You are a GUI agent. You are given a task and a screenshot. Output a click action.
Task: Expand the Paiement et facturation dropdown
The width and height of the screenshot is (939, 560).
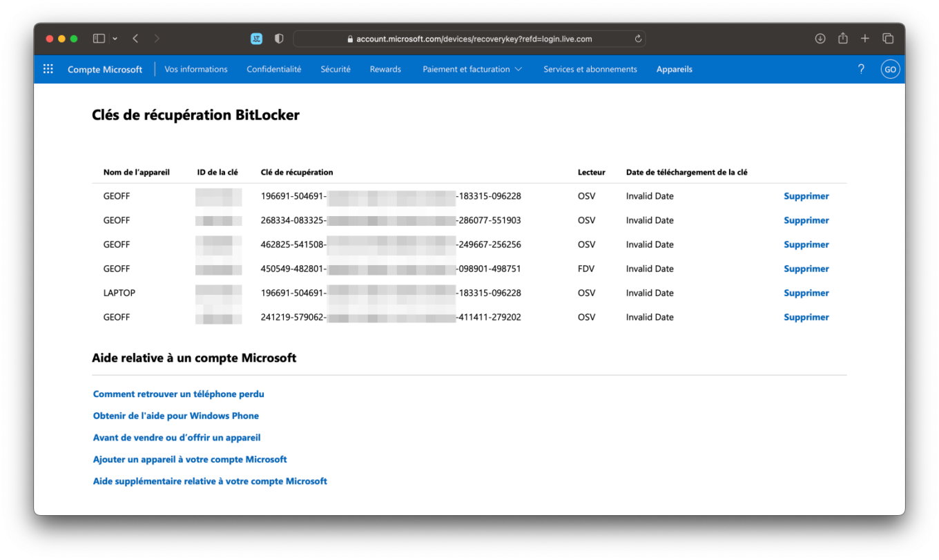[472, 69]
